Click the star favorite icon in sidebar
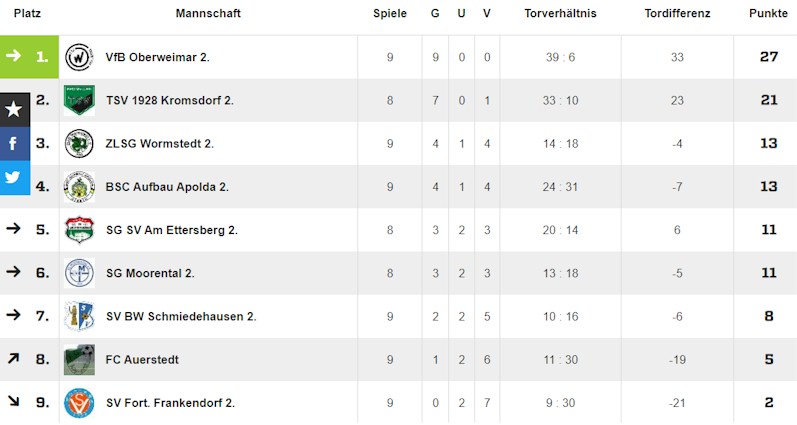The image size is (797, 425). click(x=14, y=109)
